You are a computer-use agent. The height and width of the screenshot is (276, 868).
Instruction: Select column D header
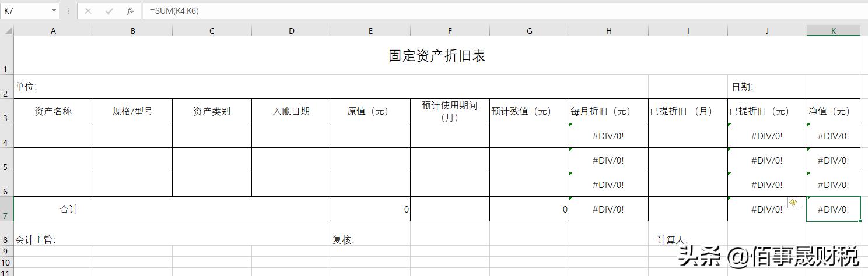(x=291, y=31)
